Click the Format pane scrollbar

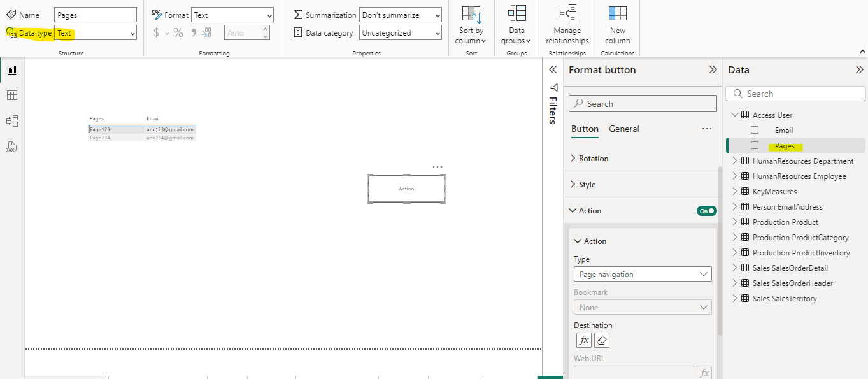pos(720,252)
